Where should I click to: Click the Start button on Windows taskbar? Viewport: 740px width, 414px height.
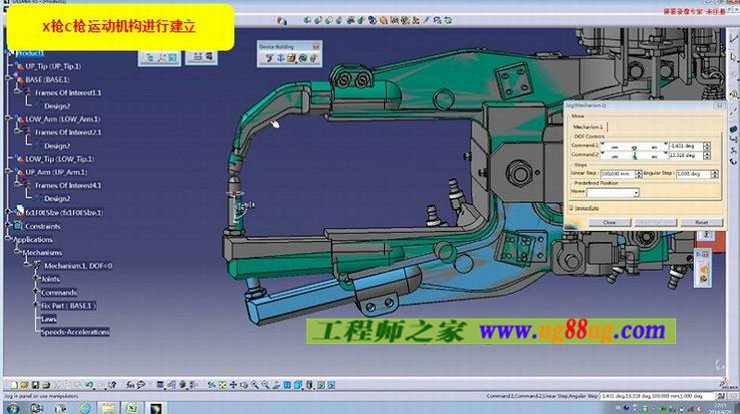[12, 407]
